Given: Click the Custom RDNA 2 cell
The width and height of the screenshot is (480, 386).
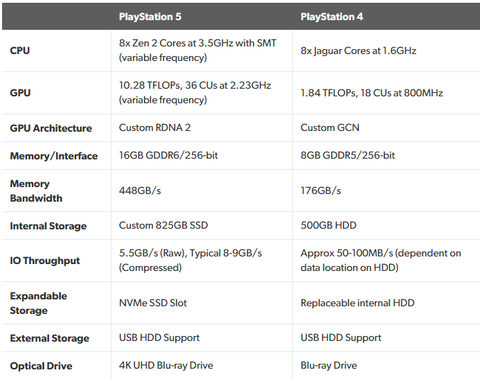Looking at the screenshot, I should 155,128.
